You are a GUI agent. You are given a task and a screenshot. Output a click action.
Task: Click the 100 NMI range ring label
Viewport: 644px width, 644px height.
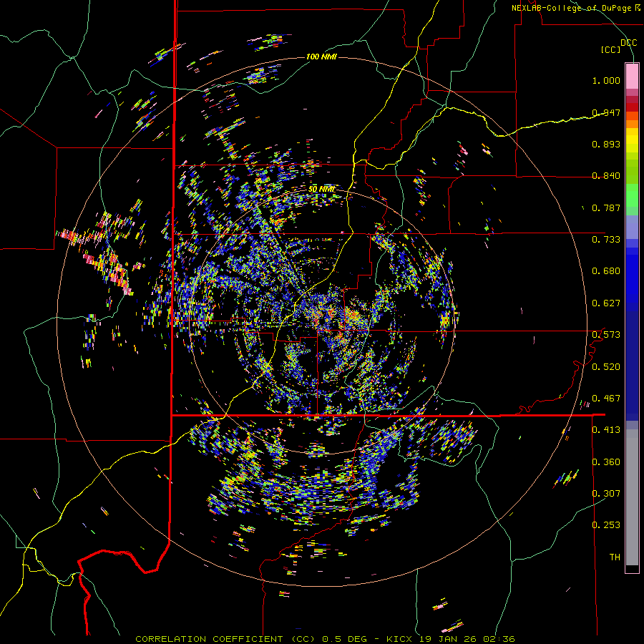point(321,57)
